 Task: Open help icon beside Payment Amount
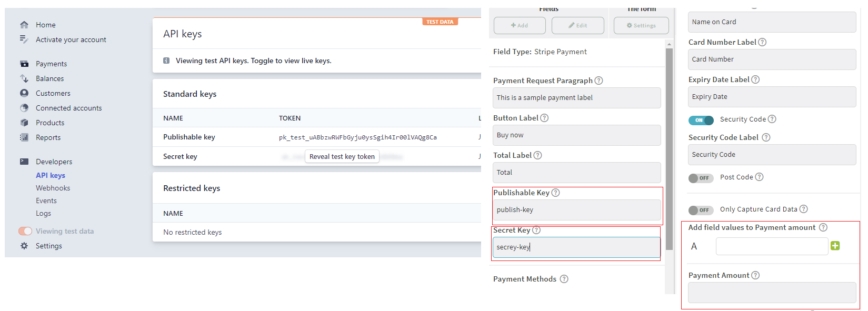[x=755, y=275]
